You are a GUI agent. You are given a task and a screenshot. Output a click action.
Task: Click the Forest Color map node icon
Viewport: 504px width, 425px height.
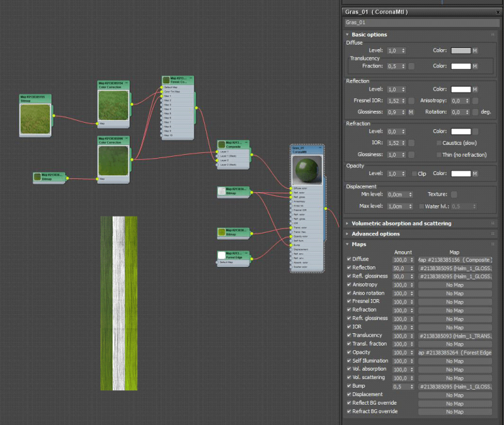click(x=167, y=81)
